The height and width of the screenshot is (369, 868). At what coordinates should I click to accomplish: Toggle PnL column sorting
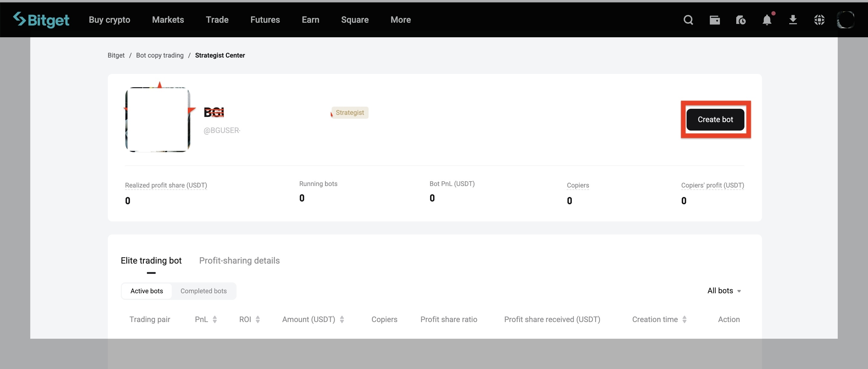coord(215,319)
